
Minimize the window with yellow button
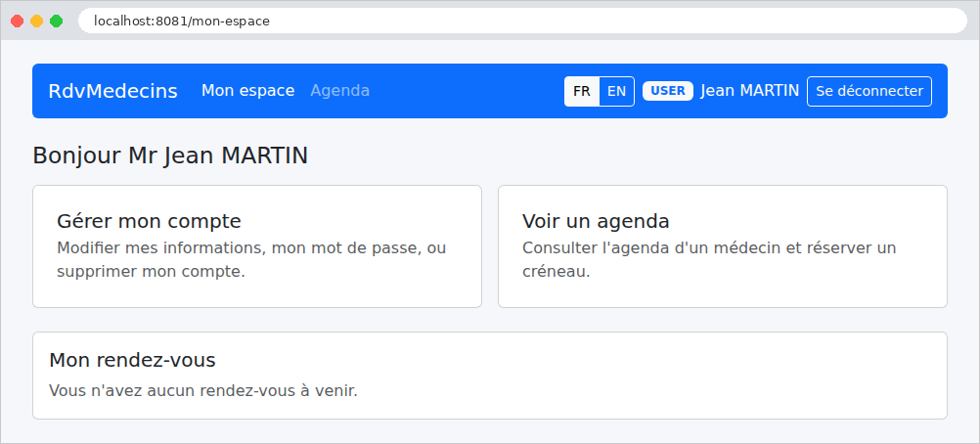pyautogui.click(x=37, y=22)
